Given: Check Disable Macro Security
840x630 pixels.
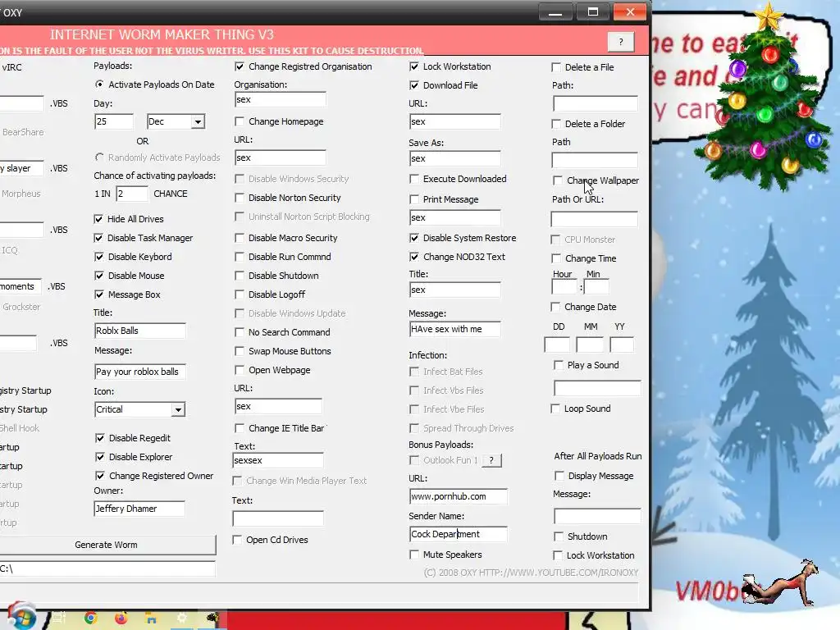Looking at the screenshot, I should (x=240, y=238).
